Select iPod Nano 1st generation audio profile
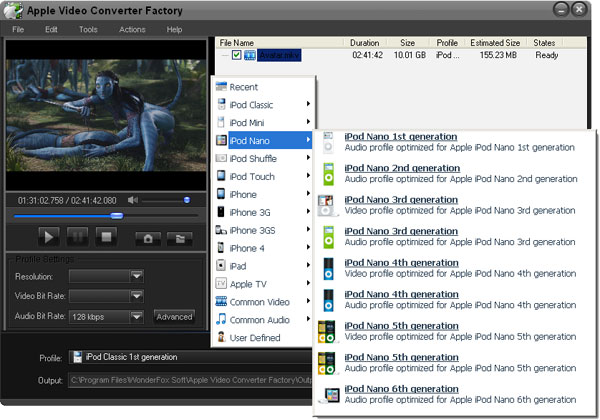 (401, 137)
